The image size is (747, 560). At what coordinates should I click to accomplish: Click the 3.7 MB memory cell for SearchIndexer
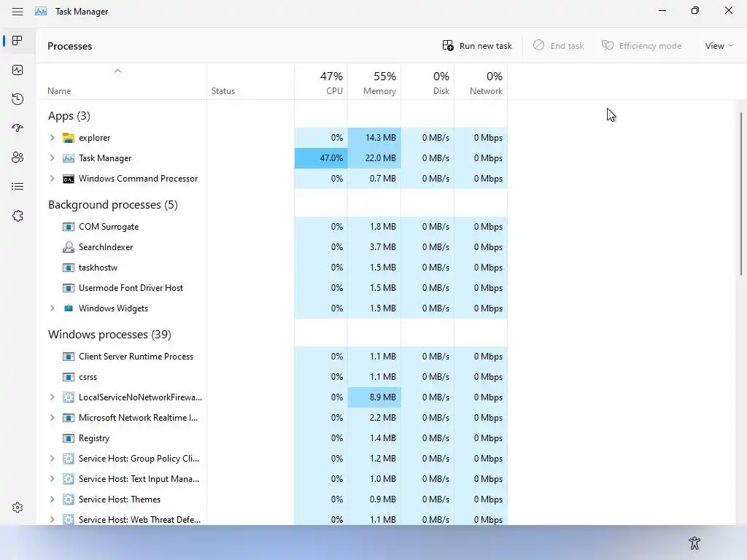(x=374, y=247)
